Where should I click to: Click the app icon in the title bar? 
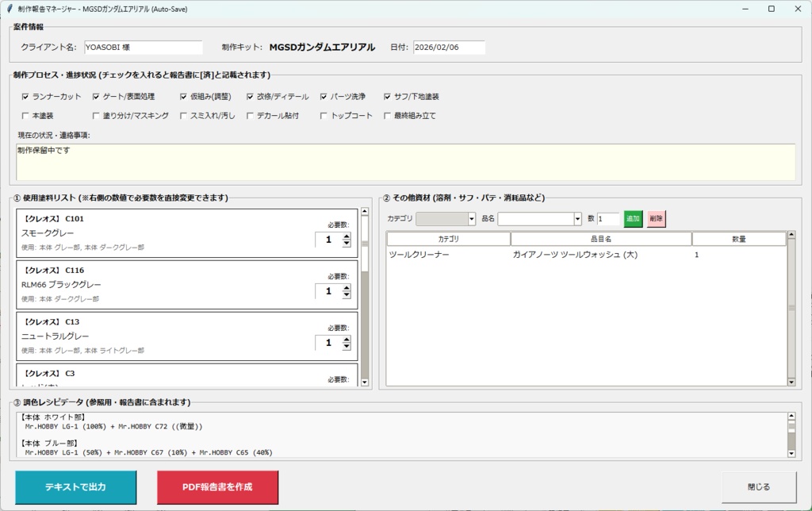(10, 9)
